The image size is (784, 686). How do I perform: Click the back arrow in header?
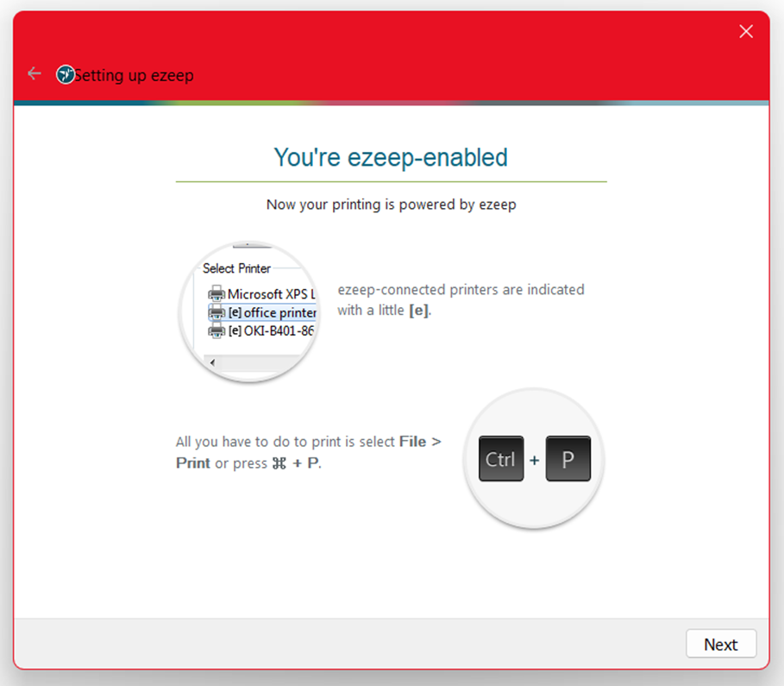(34, 74)
